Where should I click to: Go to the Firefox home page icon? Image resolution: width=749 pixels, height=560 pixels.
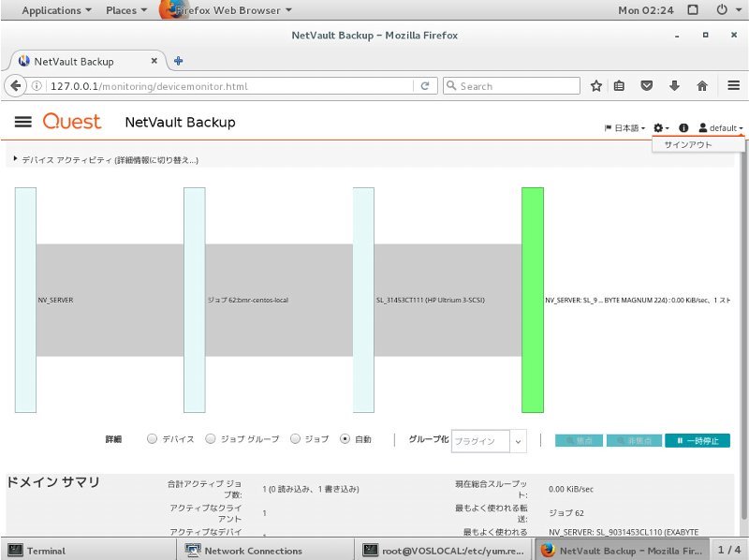pyautogui.click(x=701, y=86)
